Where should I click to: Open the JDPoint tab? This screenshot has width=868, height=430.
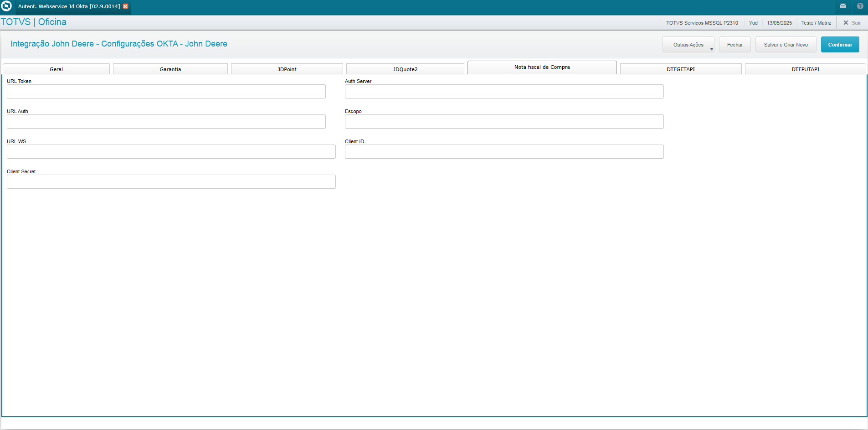[x=287, y=69]
